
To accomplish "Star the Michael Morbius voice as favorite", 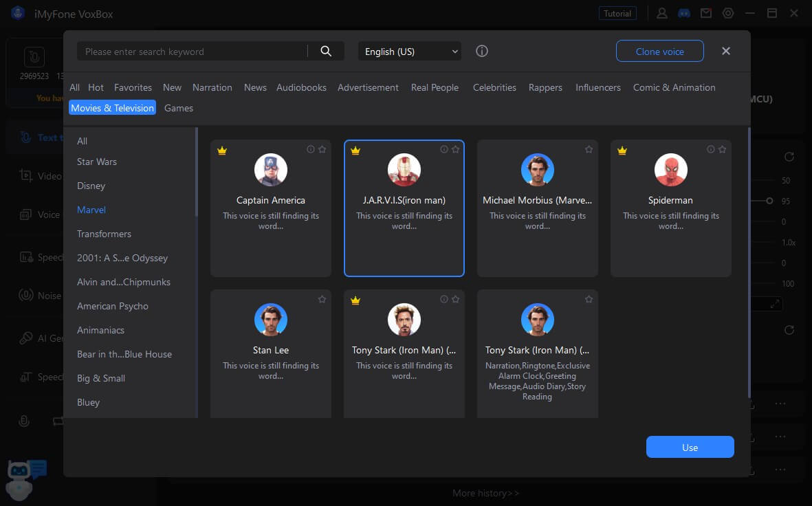I will click(x=589, y=149).
